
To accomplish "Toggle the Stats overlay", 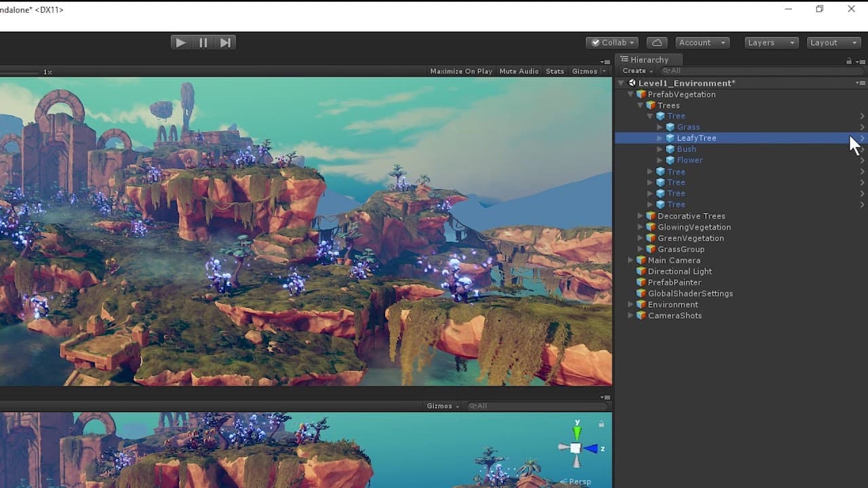I will 555,71.
